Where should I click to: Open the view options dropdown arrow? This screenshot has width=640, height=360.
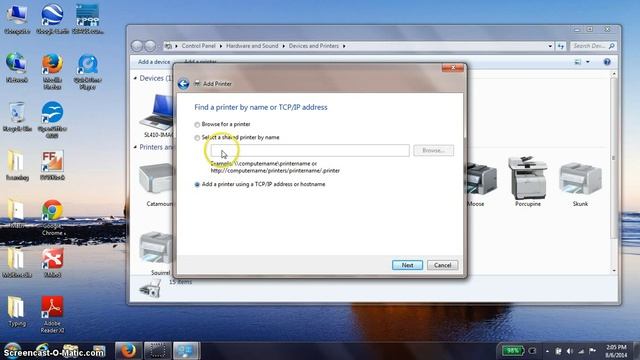coord(588,62)
